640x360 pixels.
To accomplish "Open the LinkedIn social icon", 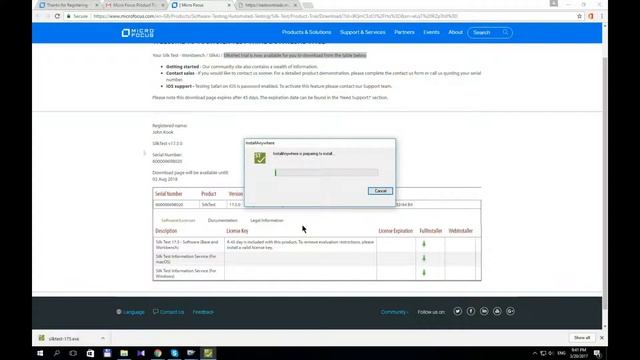I will (484, 311).
